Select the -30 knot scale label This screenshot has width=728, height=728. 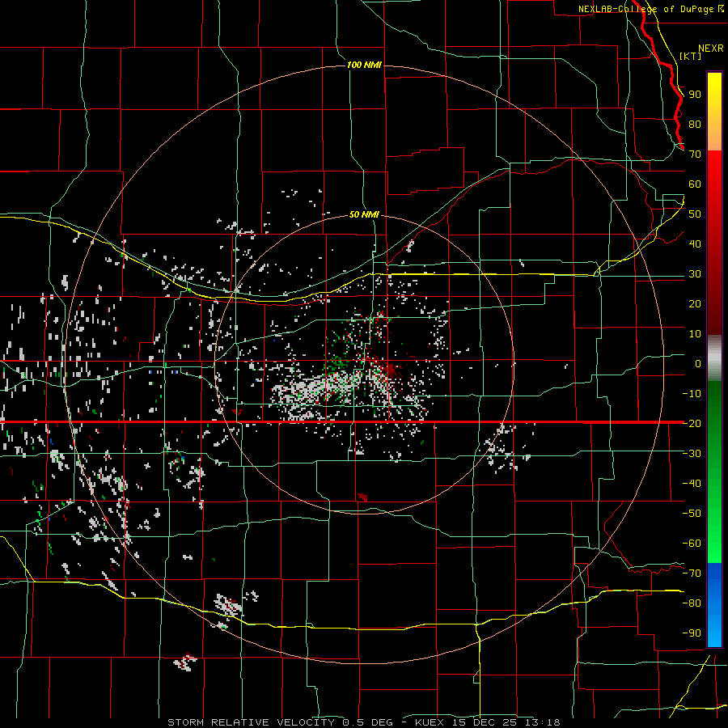click(x=692, y=454)
